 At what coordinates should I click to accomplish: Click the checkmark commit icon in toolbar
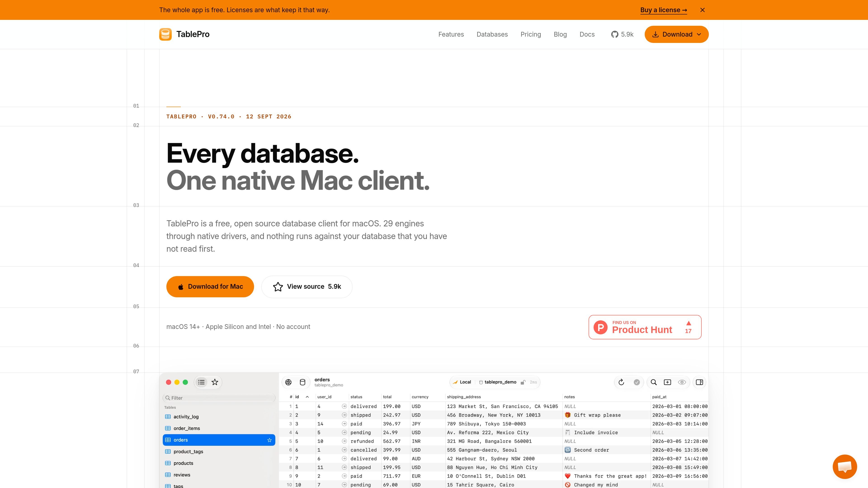click(637, 382)
